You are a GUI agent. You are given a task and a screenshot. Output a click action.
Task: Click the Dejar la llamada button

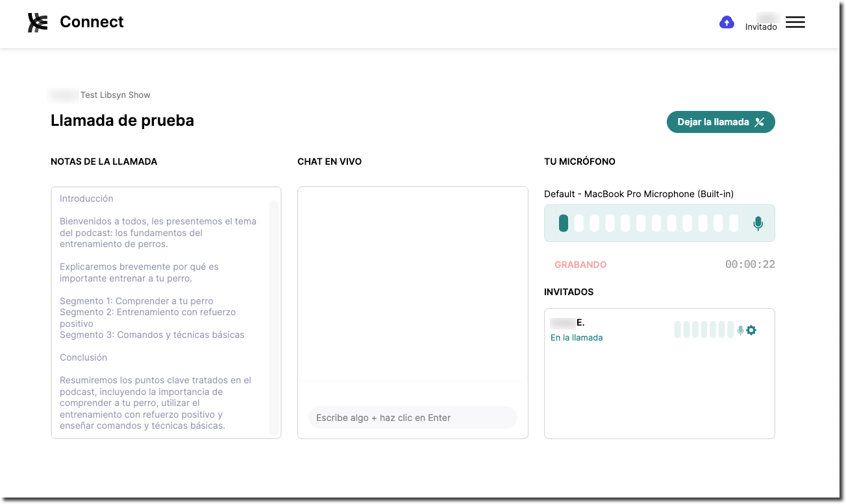[721, 122]
